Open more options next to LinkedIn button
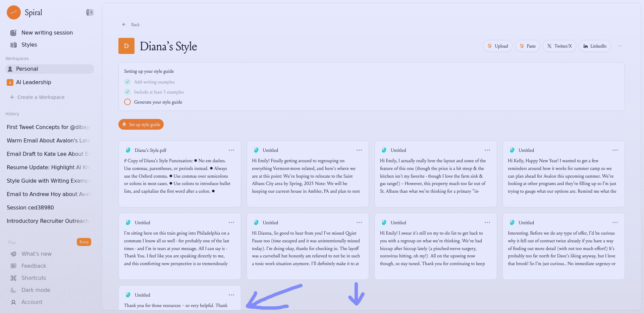The image size is (644, 313). (x=620, y=46)
